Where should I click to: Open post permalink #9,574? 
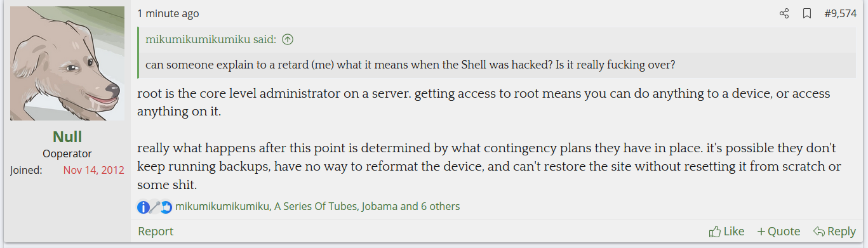[x=840, y=13]
